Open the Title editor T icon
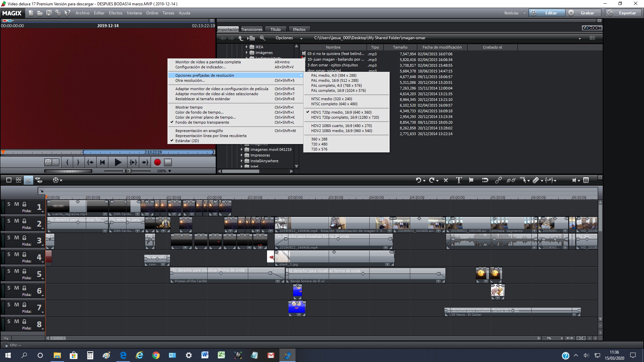 459,180
